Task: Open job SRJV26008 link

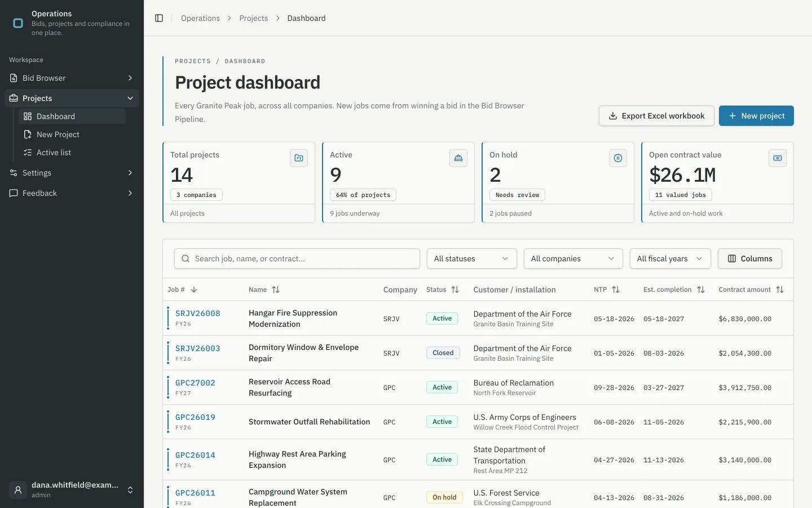Action: (x=198, y=313)
